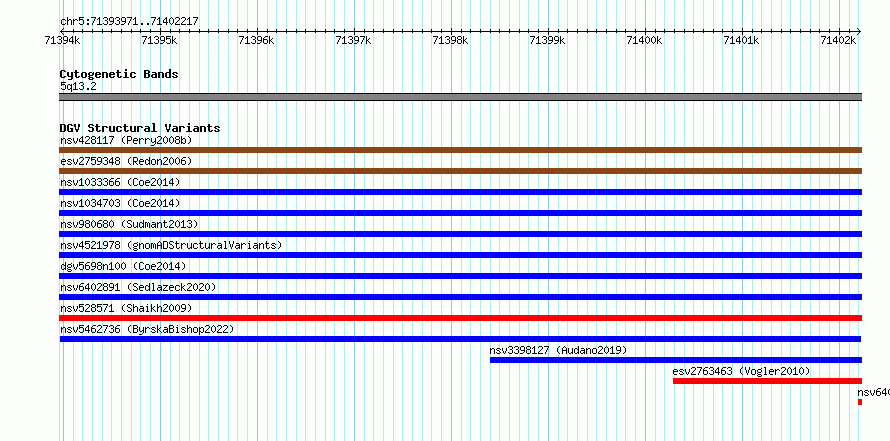The width and height of the screenshot is (890, 441).
Task: Click the dgv5698n100 (Coe2014) label
Action: point(123,266)
